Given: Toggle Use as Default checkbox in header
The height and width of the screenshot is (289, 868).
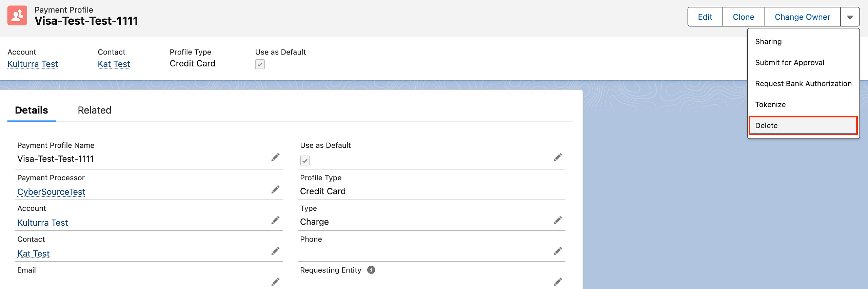Looking at the screenshot, I should [x=260, y=64].
